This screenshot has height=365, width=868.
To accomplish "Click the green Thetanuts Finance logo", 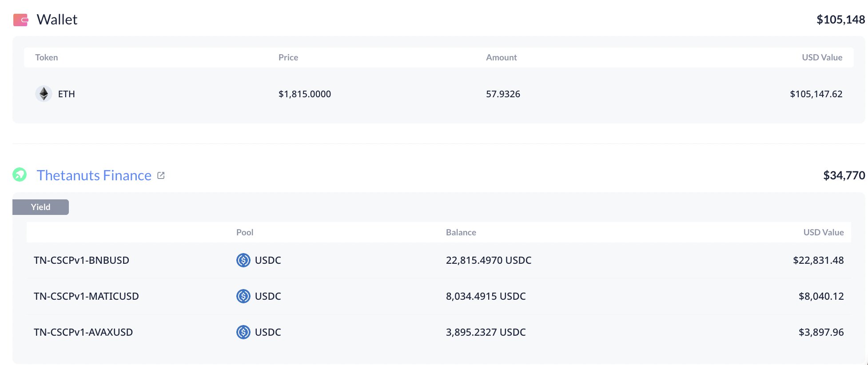I will point(20,175).
